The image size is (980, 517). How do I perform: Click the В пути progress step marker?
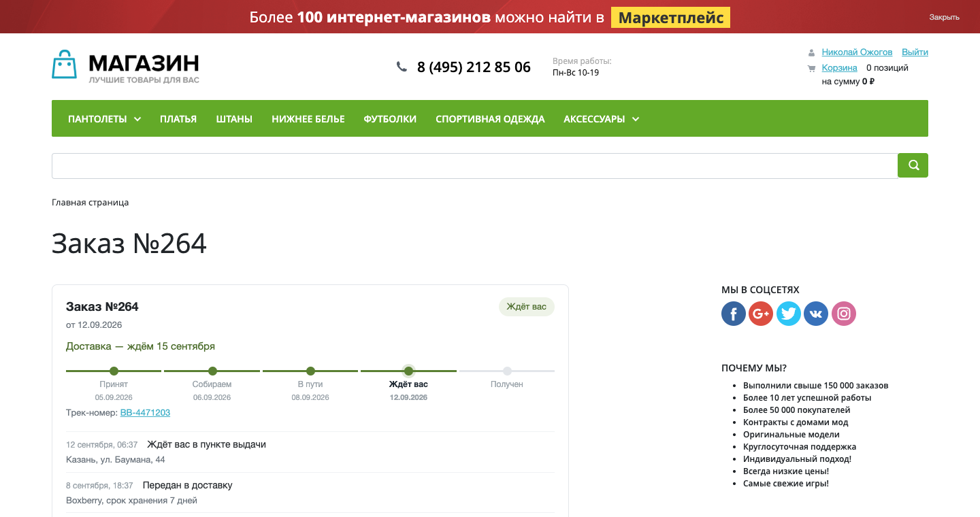310,371
